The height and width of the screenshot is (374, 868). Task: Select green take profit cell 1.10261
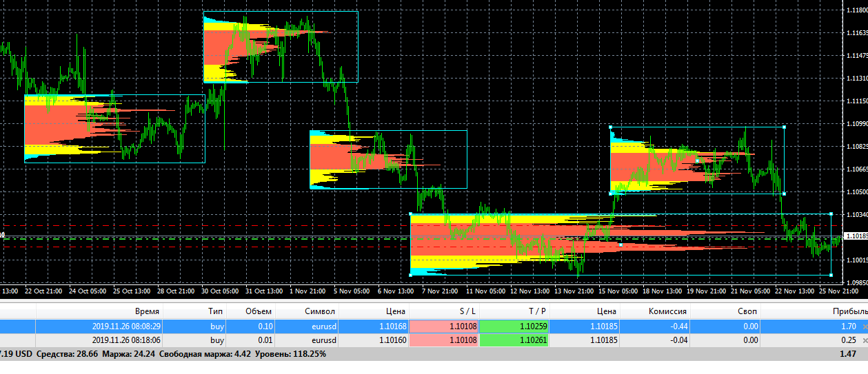(514, 340)
